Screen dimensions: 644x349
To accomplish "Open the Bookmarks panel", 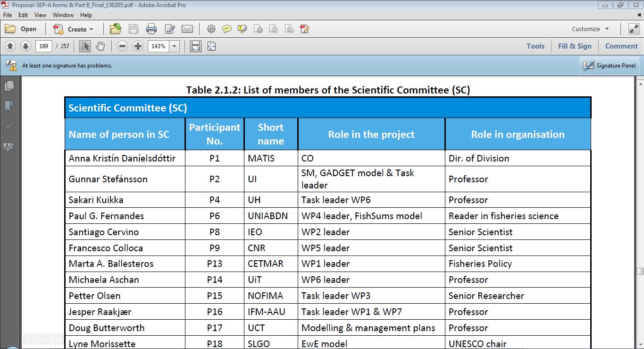I will [9, 106].
